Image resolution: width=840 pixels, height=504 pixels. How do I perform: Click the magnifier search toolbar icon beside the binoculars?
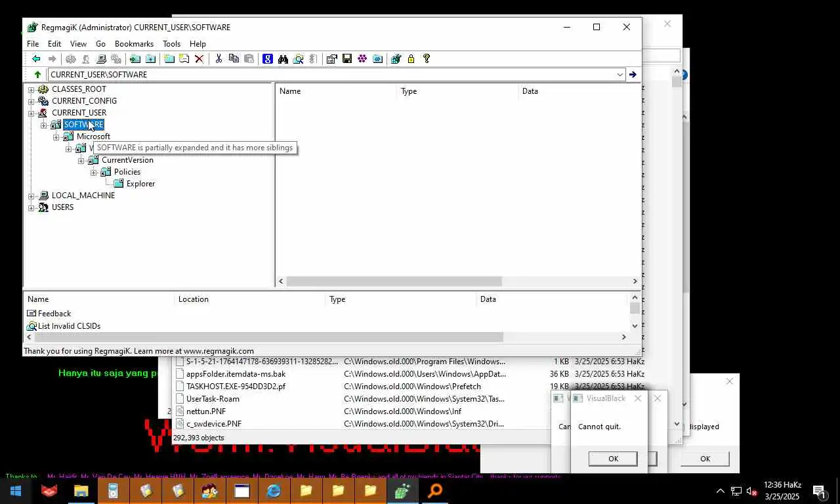(x=298, y=59)
